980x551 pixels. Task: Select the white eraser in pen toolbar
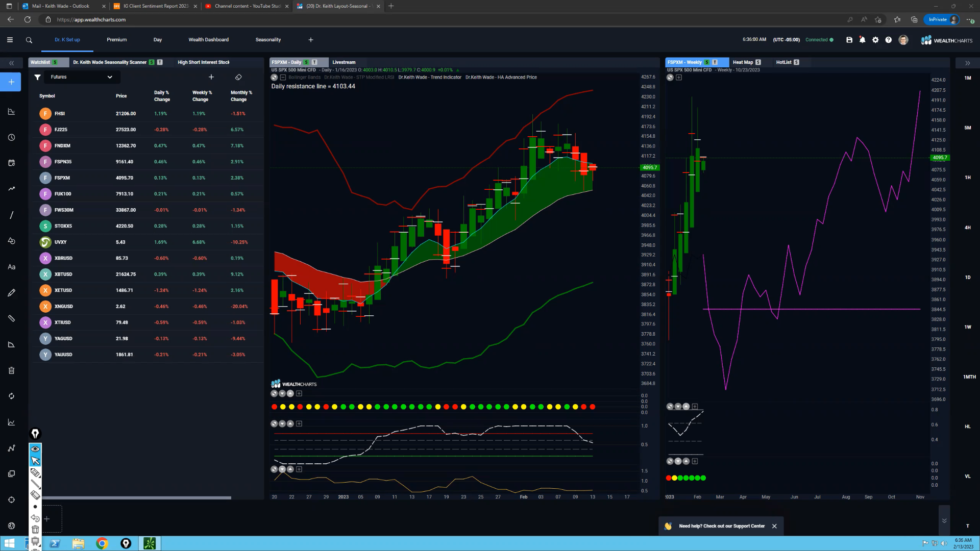click(35, 494)
